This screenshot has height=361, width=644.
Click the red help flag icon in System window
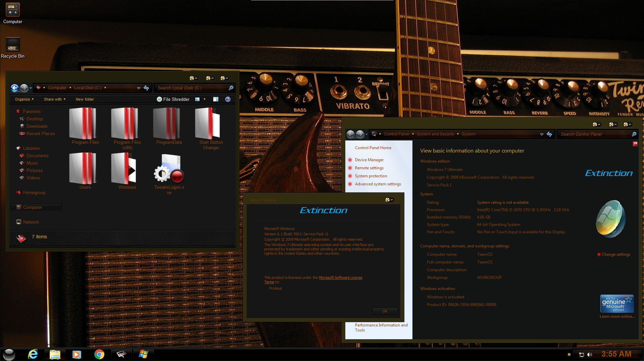(x=635, y=144)
